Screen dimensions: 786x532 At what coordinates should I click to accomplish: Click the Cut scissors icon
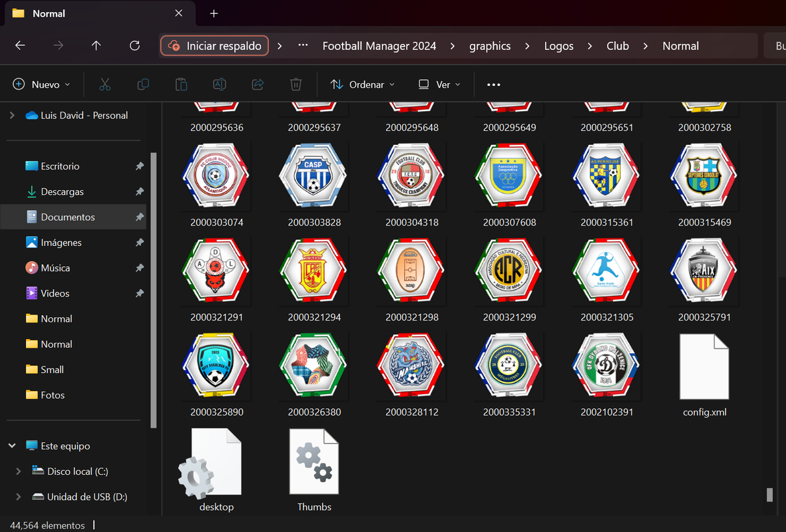point(104,84)
